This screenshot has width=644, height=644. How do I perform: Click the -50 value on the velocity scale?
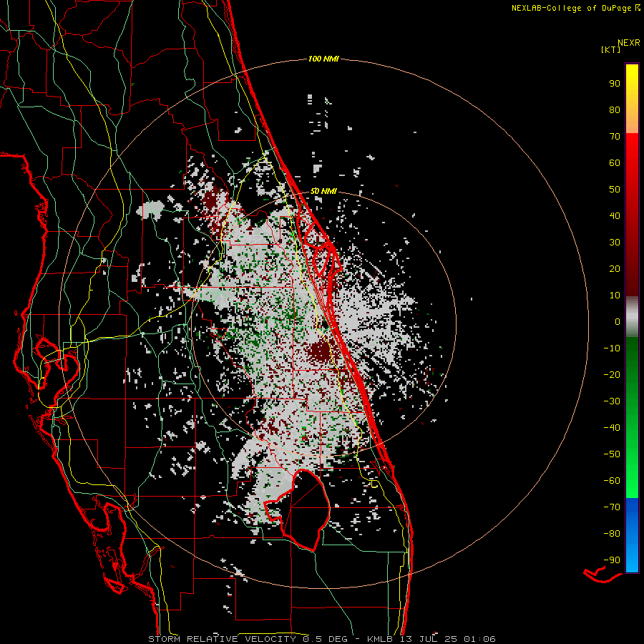pos(612,454)
